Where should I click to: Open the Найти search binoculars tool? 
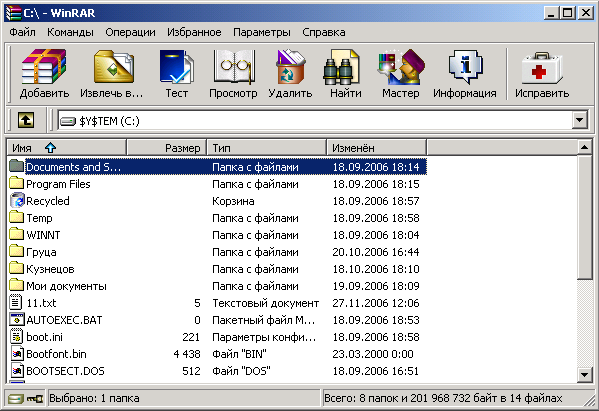point(345,73)
